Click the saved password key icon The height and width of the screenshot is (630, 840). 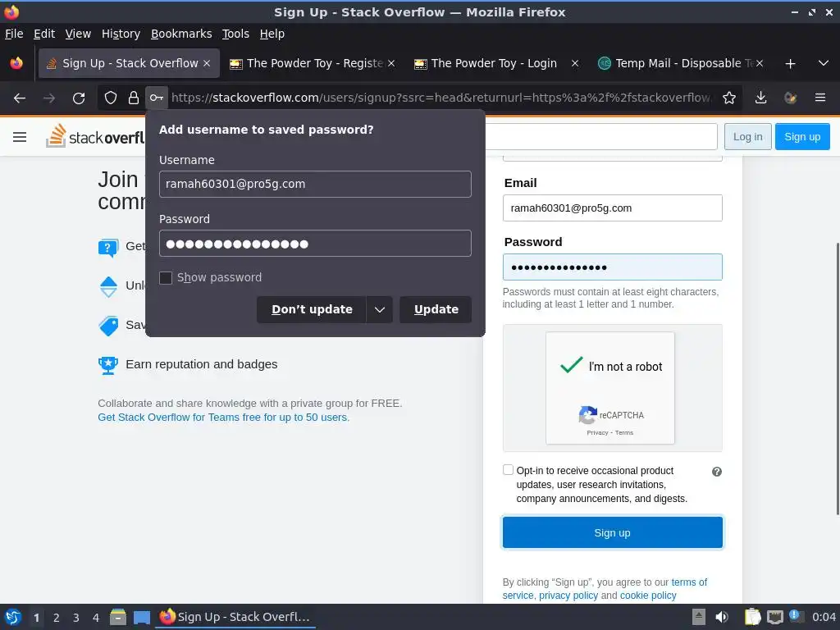point(157,98)
